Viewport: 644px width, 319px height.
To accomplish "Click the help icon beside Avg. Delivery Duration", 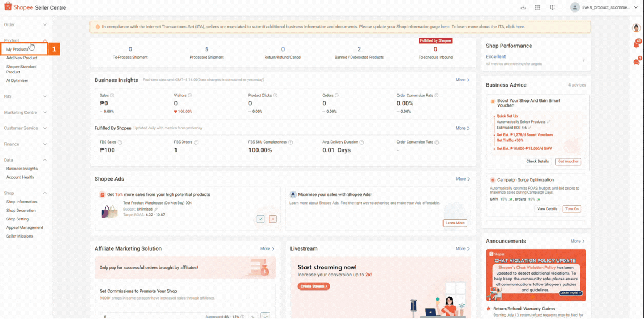I will 362,142.
